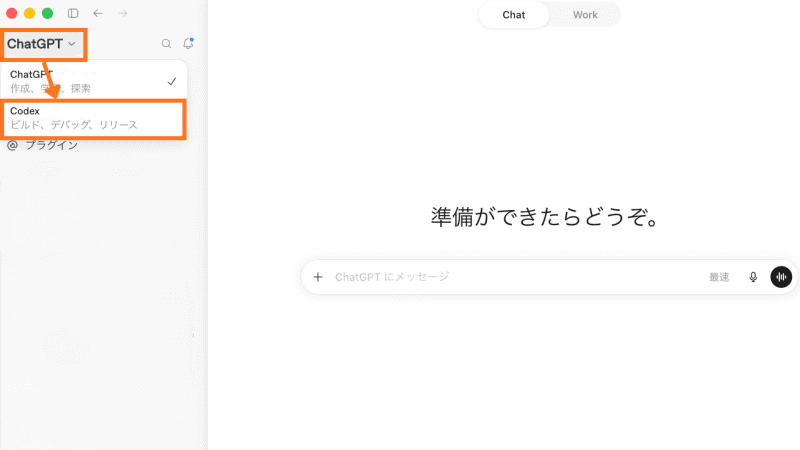Open notifications bell icon
The height and width of the screenshot is (450, 800).
pyautogui.click(x=188, y=43)
